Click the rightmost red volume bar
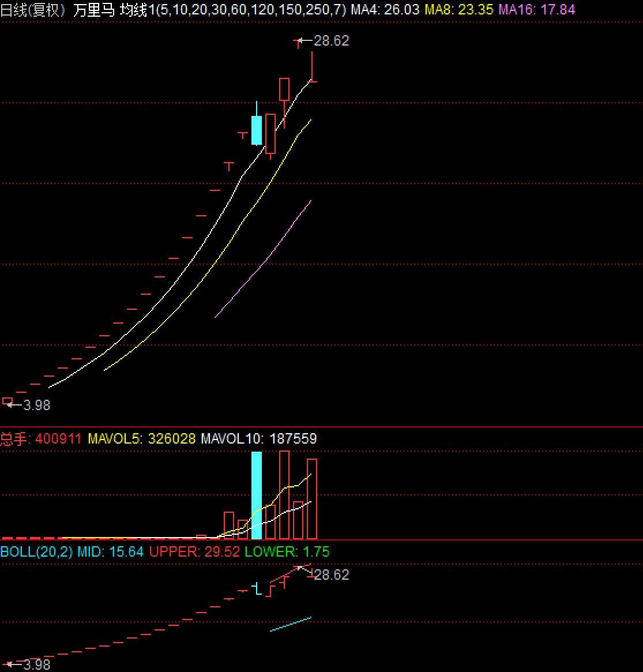The image size is (643, 672). pos(312,499)
